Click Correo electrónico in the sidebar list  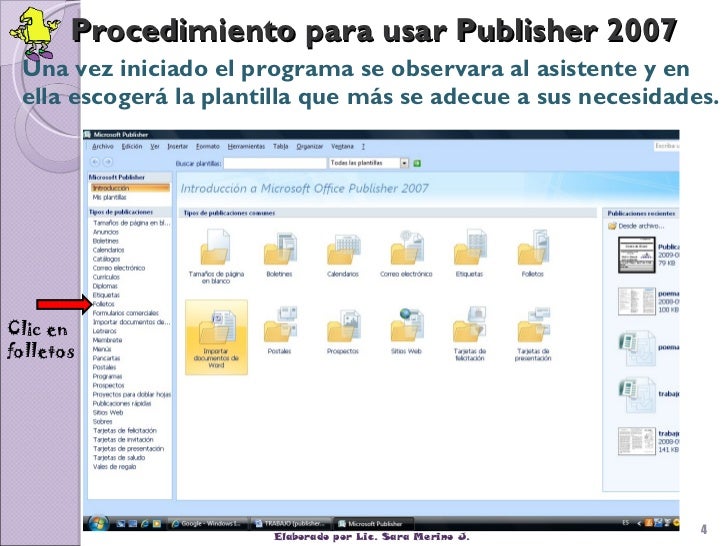(x=119, y=268)
